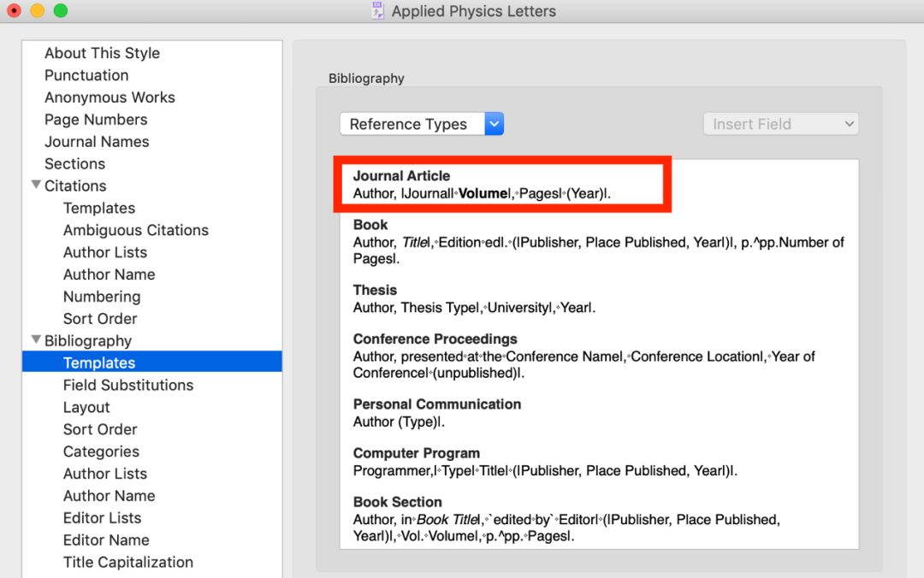Collapse the Citations section triangle
The width and height of the screenshot is (924, 578).
pos(36,185)
